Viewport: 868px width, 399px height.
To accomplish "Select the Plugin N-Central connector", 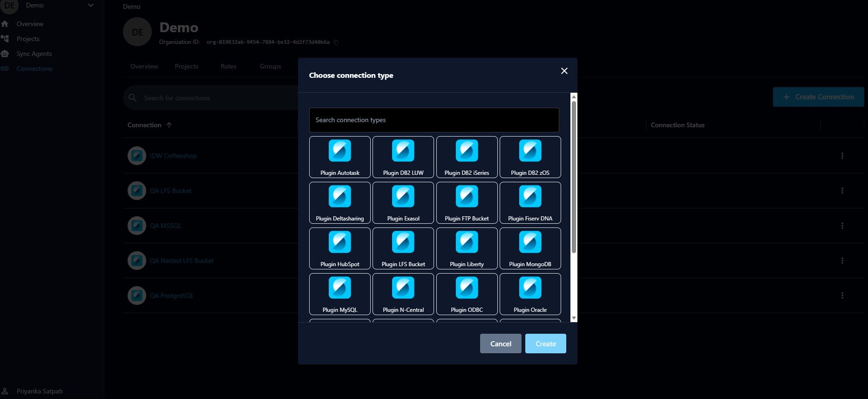I will (403, 294).
